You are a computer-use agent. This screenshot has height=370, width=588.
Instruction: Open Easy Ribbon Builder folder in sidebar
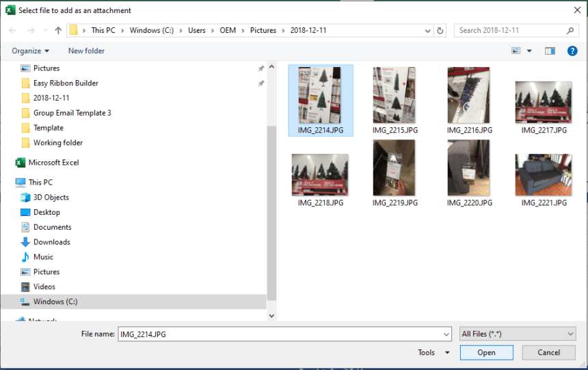click(66, 83)
